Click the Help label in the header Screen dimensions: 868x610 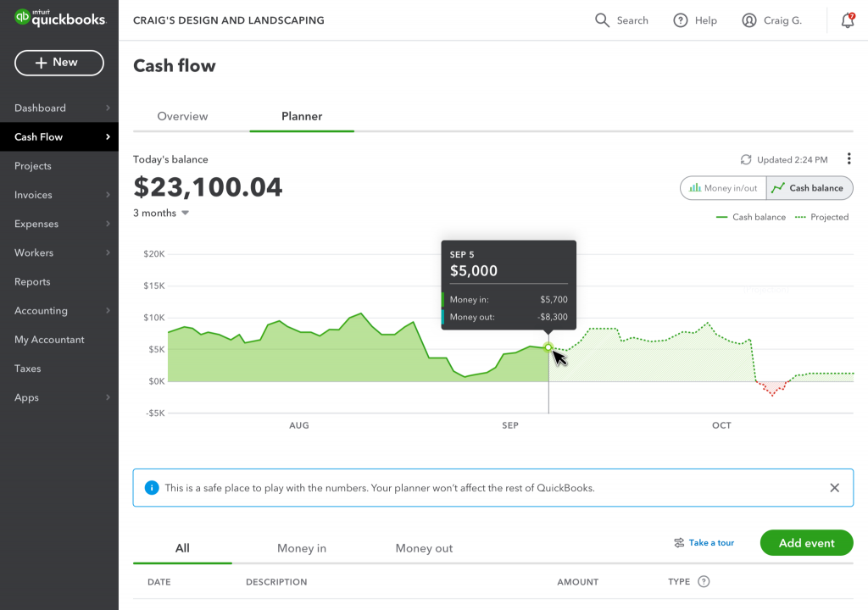(x=706, y=20)
